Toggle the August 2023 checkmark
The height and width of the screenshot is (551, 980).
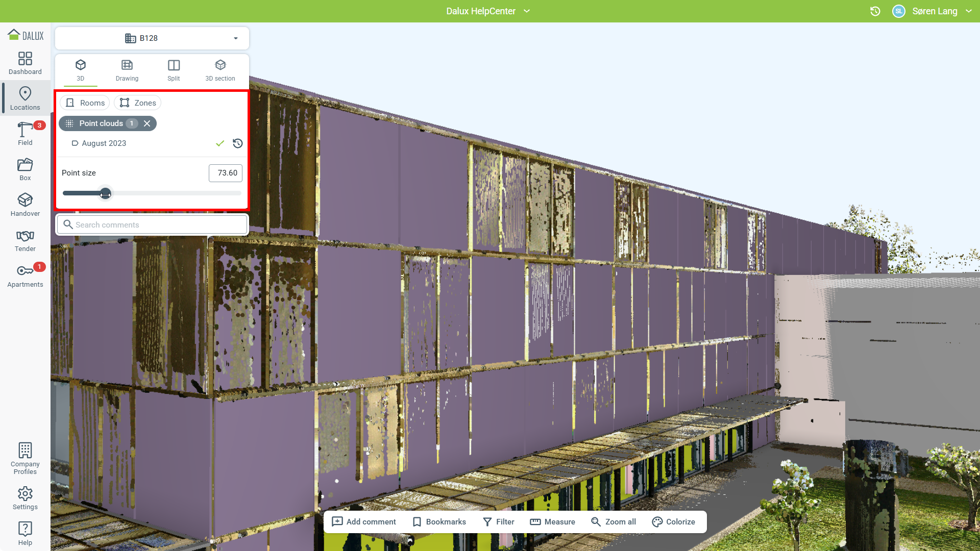point(220,143)
